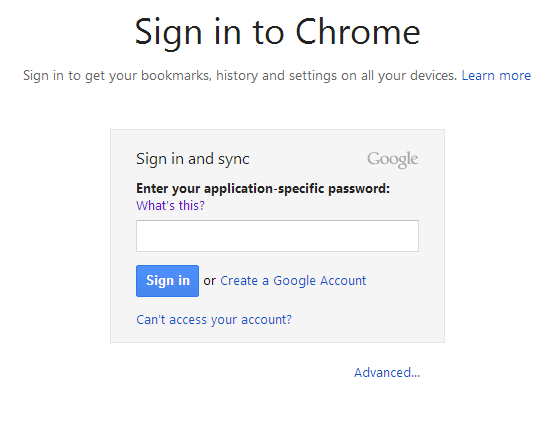The width and height of the screenshot is (554, 422).
Task: Click the Enter your application-specific password label
Action: tap(263, 189)
